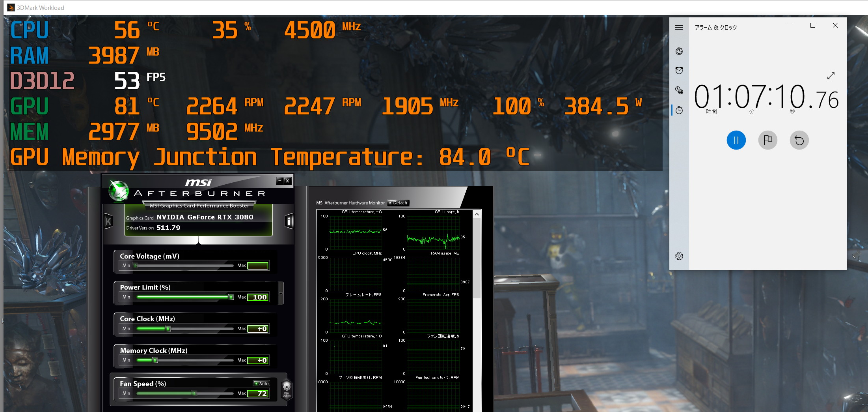Viewport: 868px width, 412px height.
Task: Expand the Power Limit dropdown arrow
Action: pyautogui.click(x=281, y=293)
